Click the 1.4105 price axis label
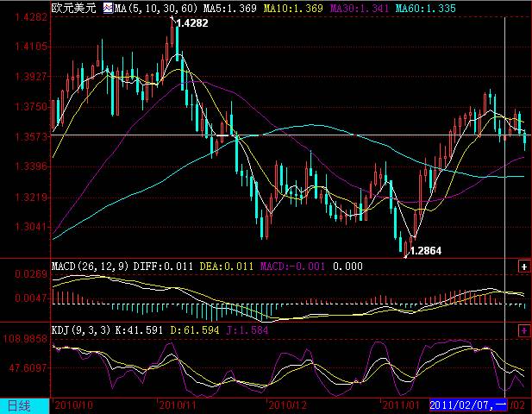This screenshot has height=414, width=532. 31,47
